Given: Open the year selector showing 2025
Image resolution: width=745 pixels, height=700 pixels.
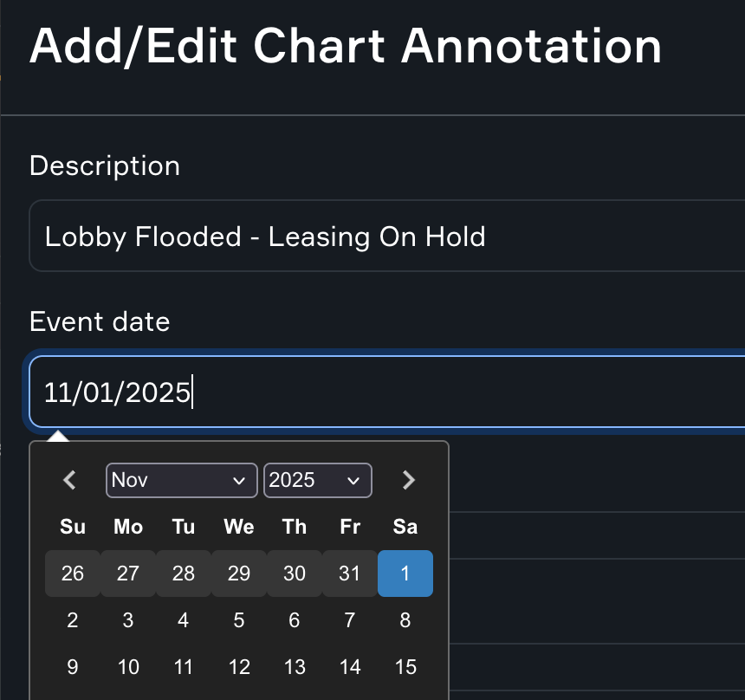Looking at the screenshot, I should click(x=317, y=480).
